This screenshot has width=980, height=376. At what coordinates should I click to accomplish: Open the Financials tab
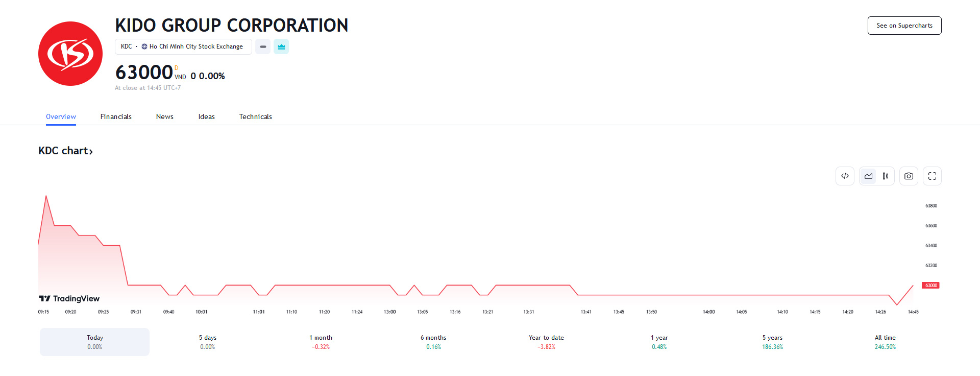[x=116, y=116]
